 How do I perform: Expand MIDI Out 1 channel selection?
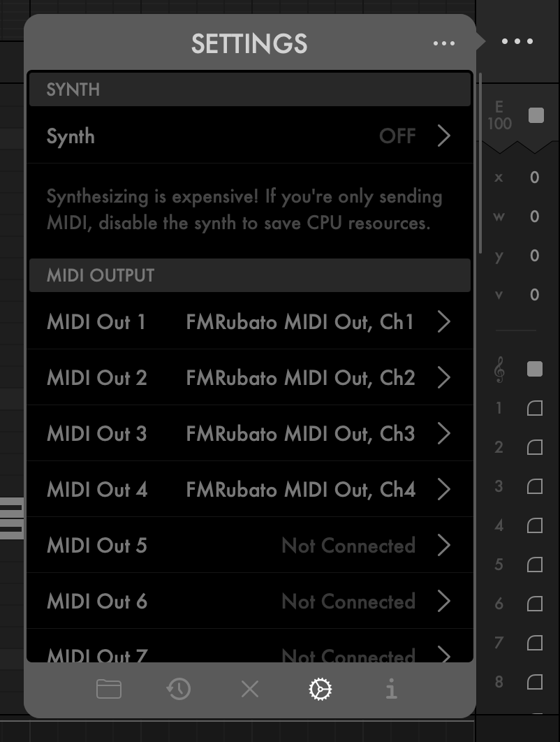[x=443, y=322]
